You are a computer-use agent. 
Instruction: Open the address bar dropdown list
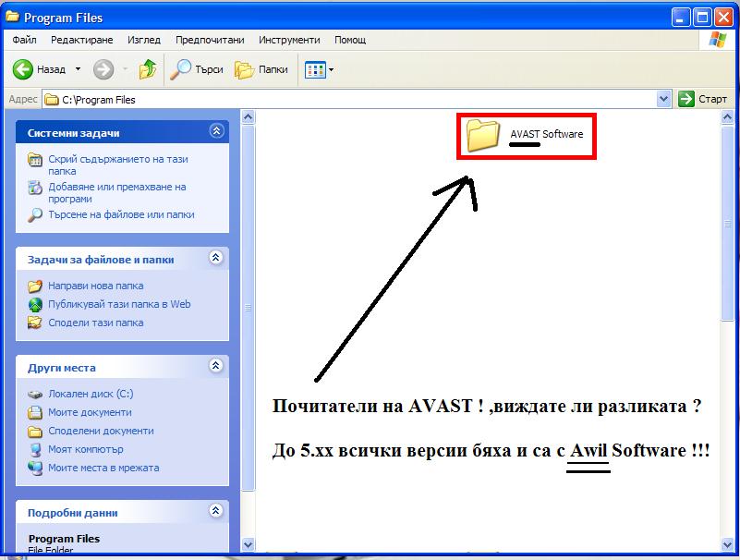pyautogui.click(x=663, y=99)
